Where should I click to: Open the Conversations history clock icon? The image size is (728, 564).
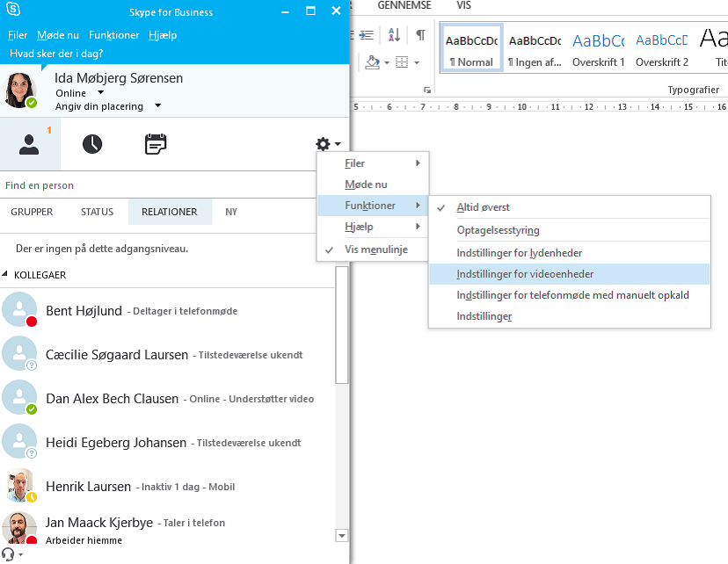pos(92,144)
